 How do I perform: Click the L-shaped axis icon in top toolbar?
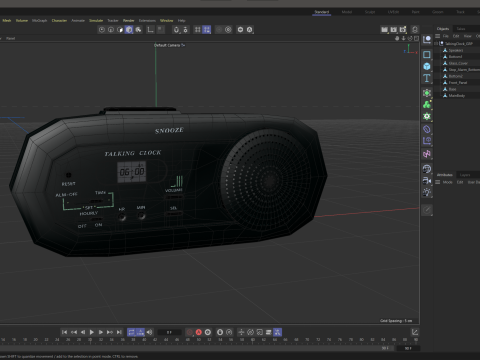coord(150,30)
